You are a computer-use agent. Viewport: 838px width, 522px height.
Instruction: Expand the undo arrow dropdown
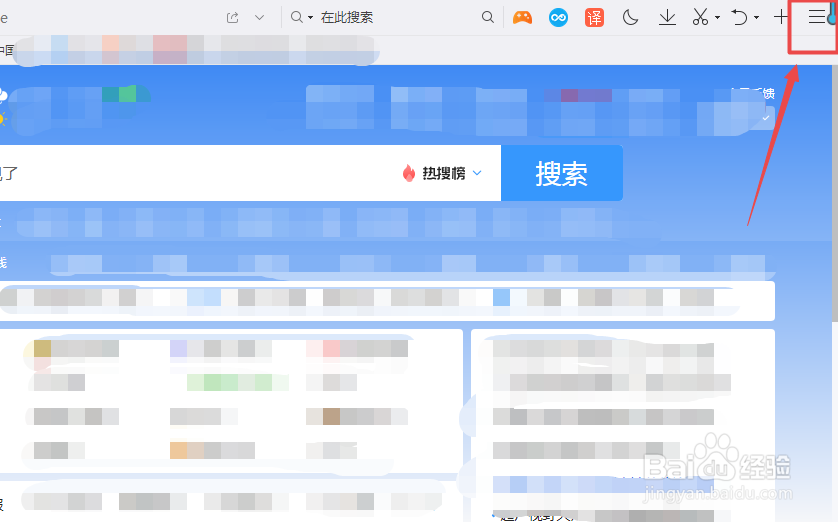pos(756,18)
